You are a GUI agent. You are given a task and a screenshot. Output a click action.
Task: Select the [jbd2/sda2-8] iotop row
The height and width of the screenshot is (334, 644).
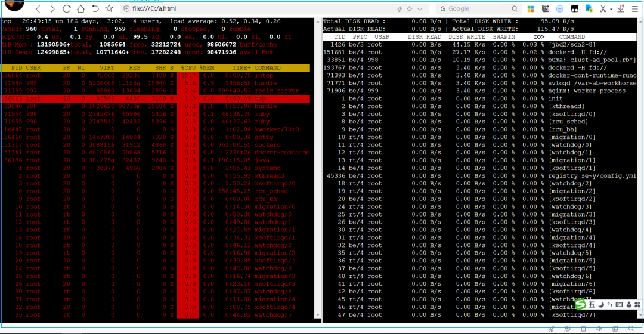point(479,44)
